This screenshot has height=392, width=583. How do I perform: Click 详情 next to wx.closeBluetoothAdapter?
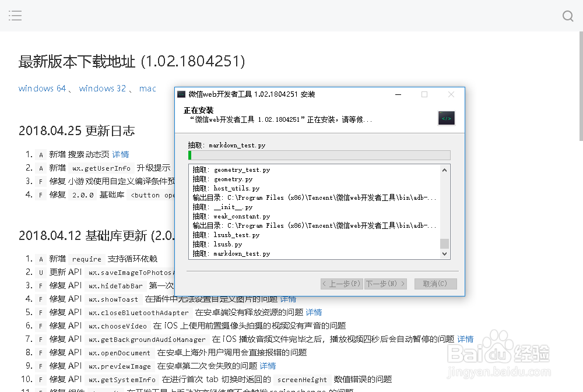coord(314,312)
